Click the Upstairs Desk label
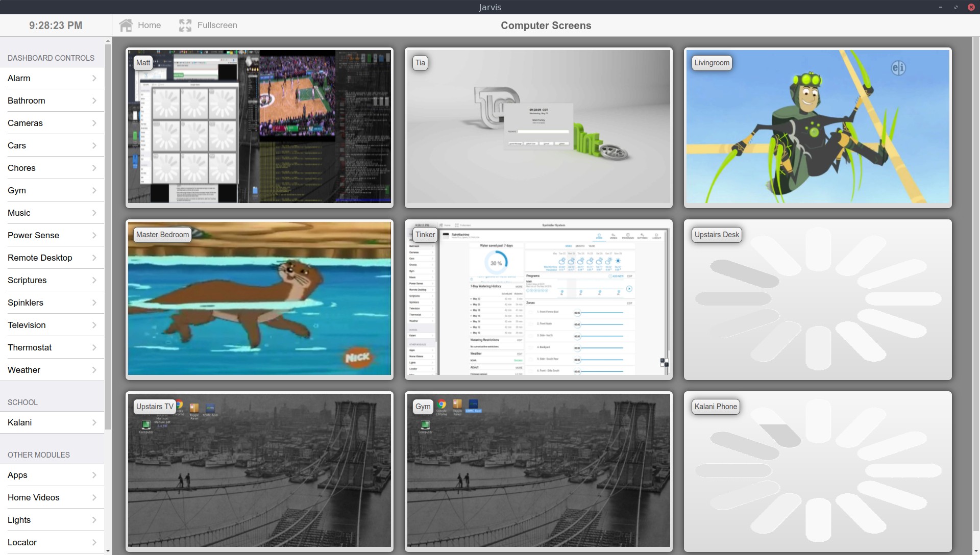The width and height of the screenshot is (980, 555). (x=717, y=235)
